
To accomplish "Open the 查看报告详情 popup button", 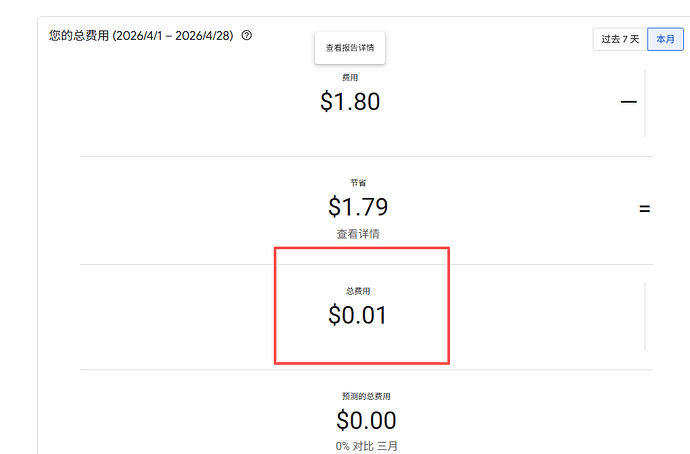I will 350,48.
